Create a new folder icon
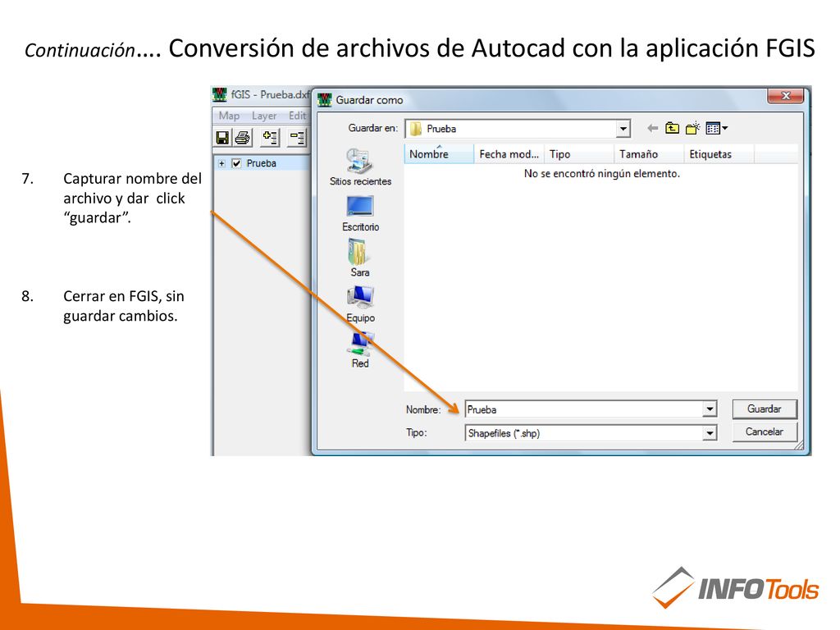Screen dimensions: 840x630 pyautogui.click(x=692, y=128)
